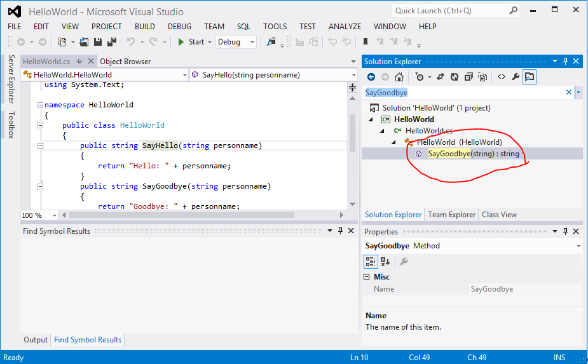Open Properties wrench icon in Solution Explorer
The width and height of the screenshot is (588, 364).
point(516,77)
